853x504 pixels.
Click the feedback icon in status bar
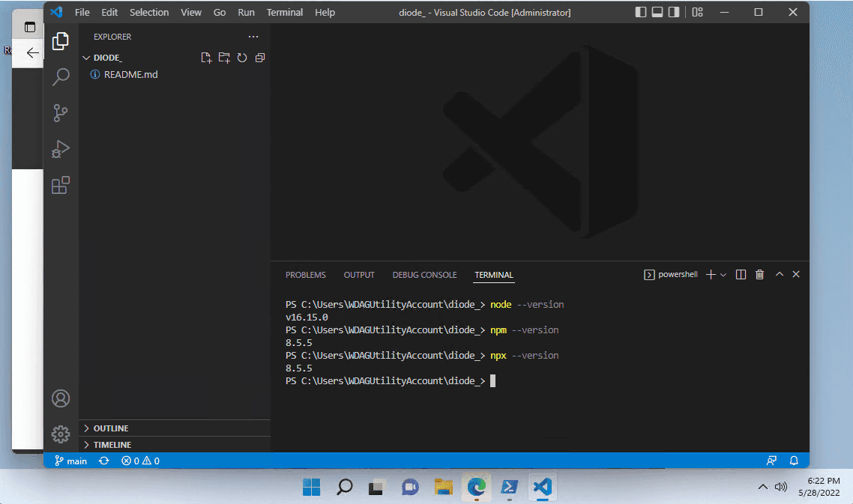pyautogui.click(x=771, y=461)
